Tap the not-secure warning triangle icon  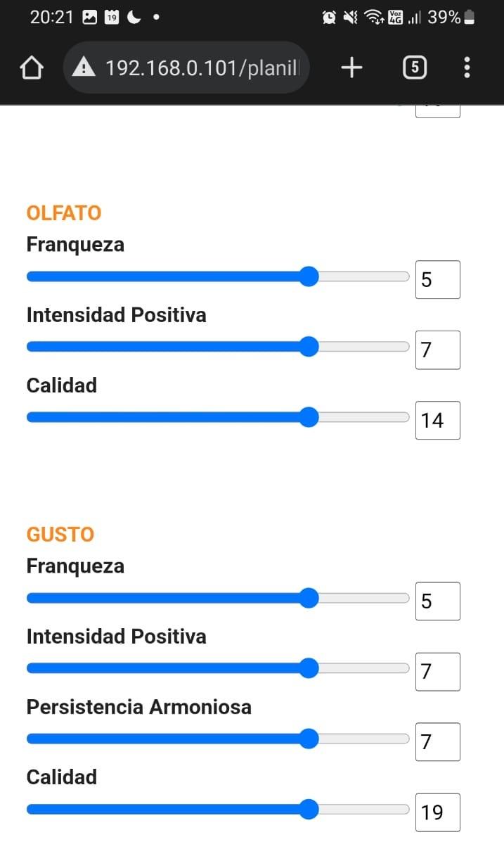point(84,68)
